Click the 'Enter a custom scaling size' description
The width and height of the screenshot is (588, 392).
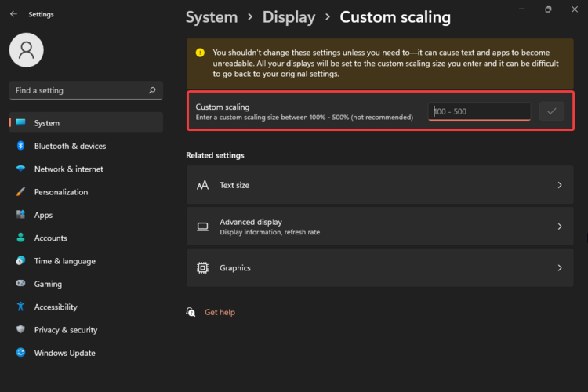click(x=304, y=118)
